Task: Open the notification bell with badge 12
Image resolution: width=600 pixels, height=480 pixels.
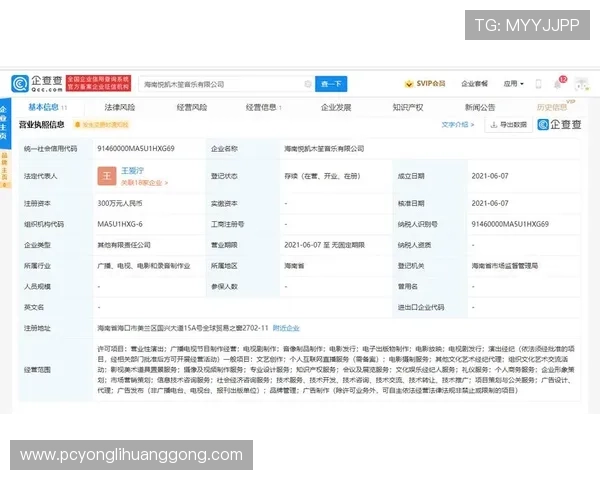Action: coord(559,83)
